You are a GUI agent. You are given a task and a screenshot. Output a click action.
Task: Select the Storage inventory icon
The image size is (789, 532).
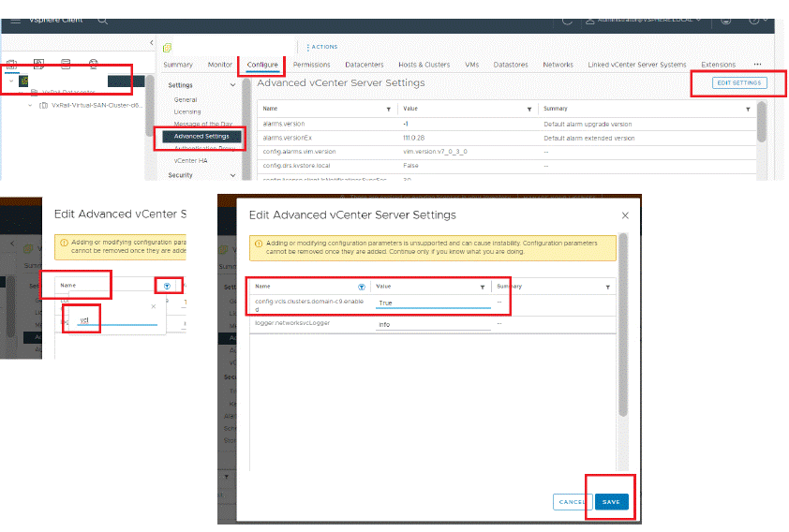[x=66, y=64]
